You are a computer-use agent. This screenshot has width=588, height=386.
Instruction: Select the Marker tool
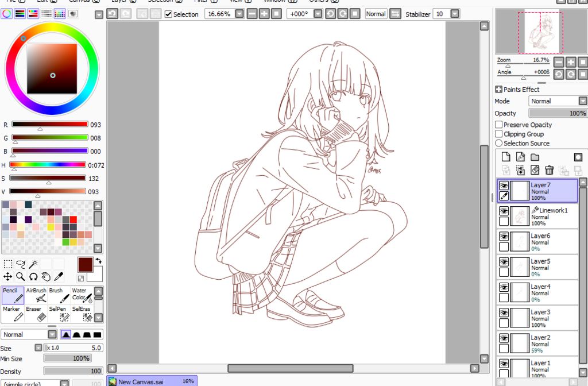(x=13, y=314)
